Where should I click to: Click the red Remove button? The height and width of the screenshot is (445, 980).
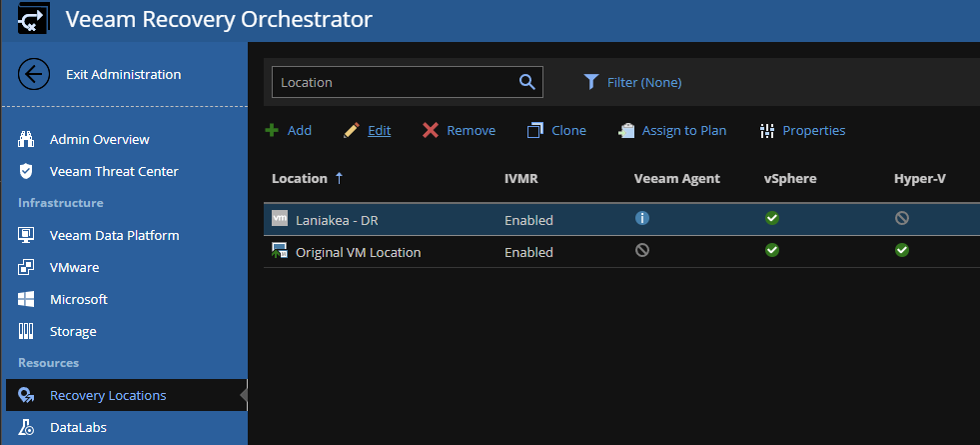click(x=459, y=130)
